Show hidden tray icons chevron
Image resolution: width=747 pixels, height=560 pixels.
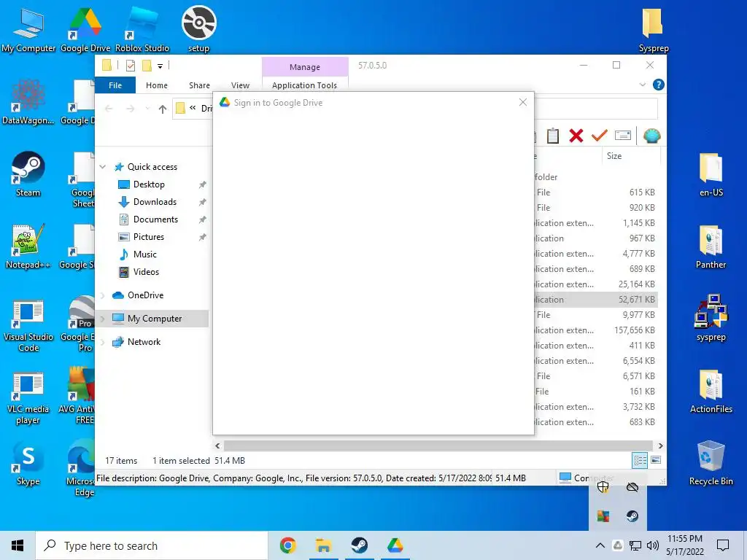(x=600, y=545)
